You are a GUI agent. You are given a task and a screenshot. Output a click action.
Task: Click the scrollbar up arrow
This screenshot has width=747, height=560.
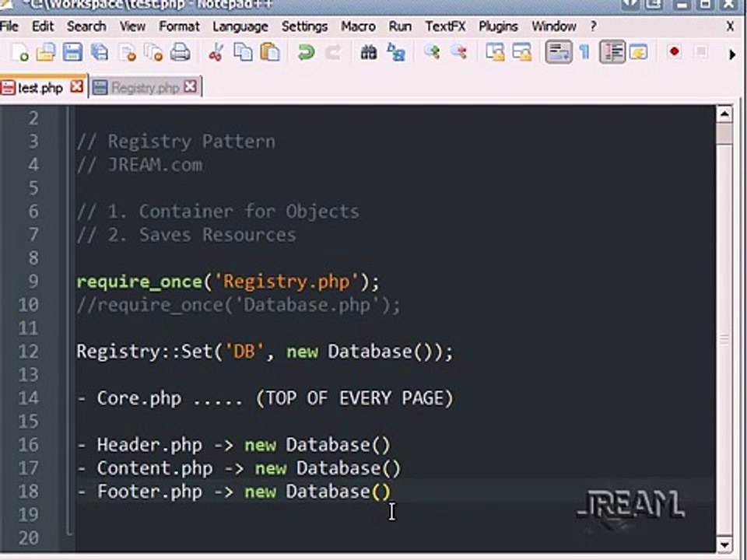click(x=724, y=114)
